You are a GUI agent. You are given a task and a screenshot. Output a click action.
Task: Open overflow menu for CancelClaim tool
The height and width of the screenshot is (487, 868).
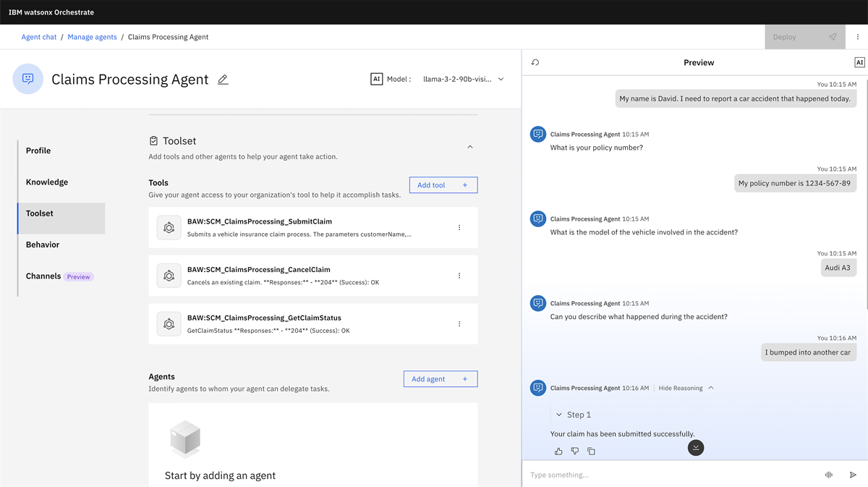(459, 276)
